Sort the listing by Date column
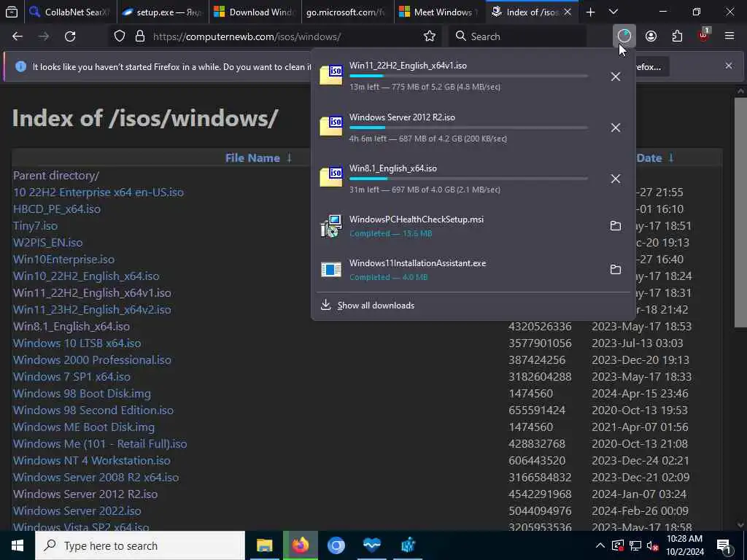 649,158
